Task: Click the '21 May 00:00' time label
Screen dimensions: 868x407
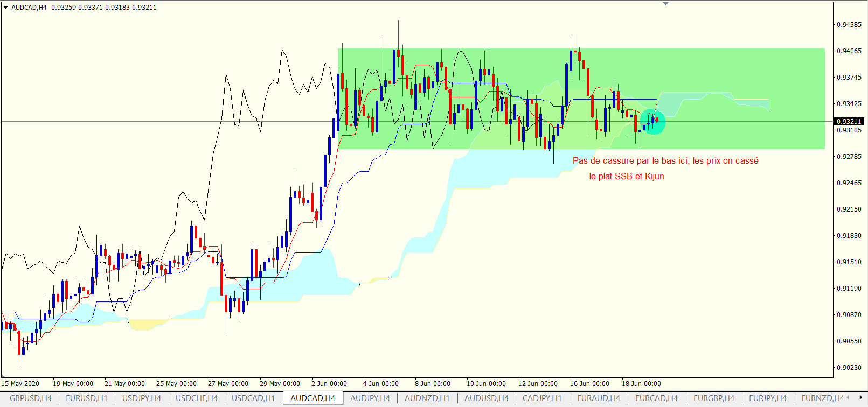Action: [x=124, y=384]
